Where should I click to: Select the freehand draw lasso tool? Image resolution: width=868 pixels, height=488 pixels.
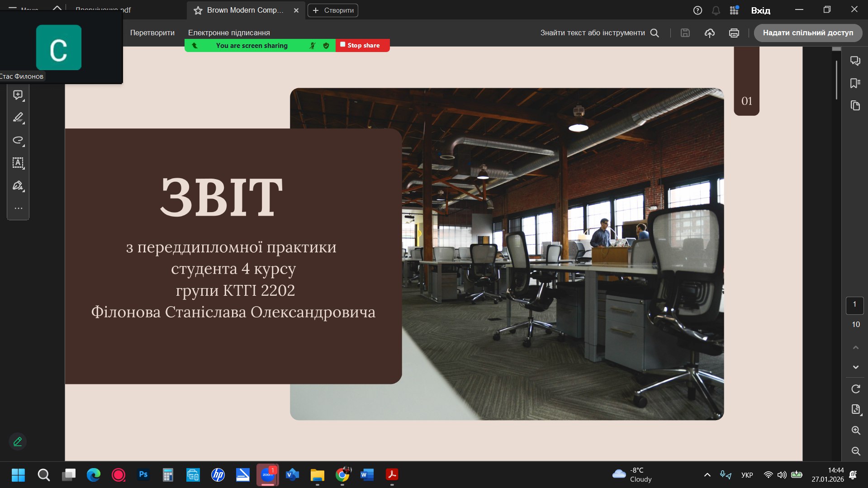(x=18, y=140)
